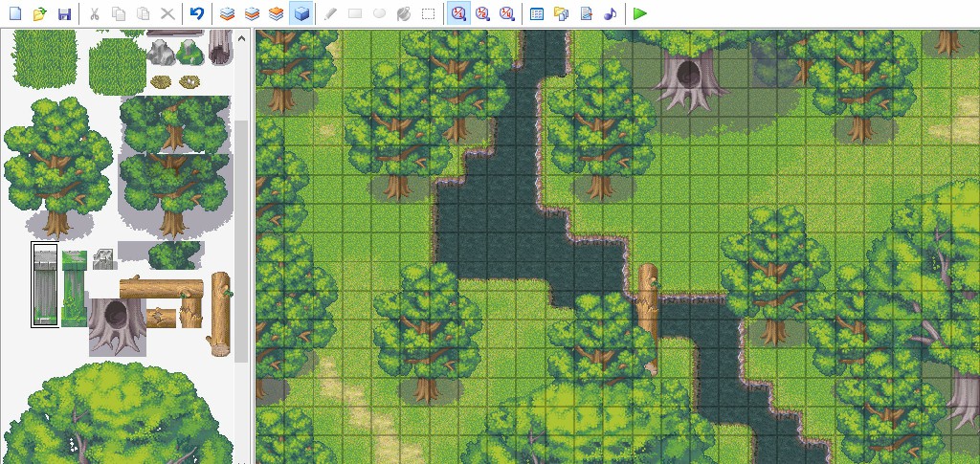Pick the vertical log tile in tileset palette
This screenshot has height=464, width=980.
[x=220, y=314]
